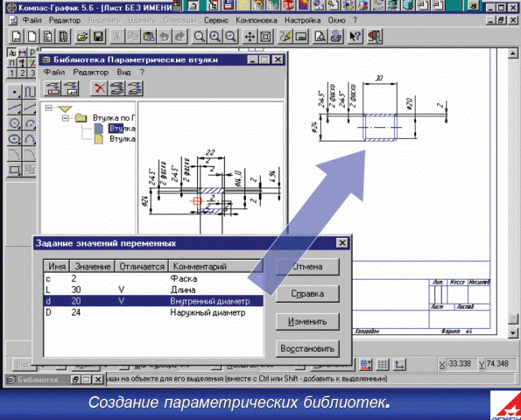Click red X delete icon in library
521x420 pixels.
click(99, 88)
